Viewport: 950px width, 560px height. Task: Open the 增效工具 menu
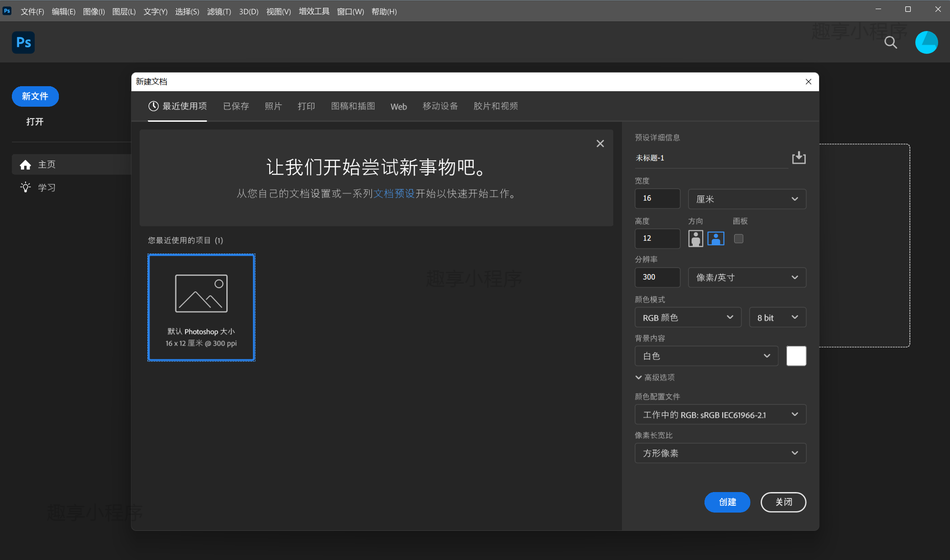click(x=314, y=11)
